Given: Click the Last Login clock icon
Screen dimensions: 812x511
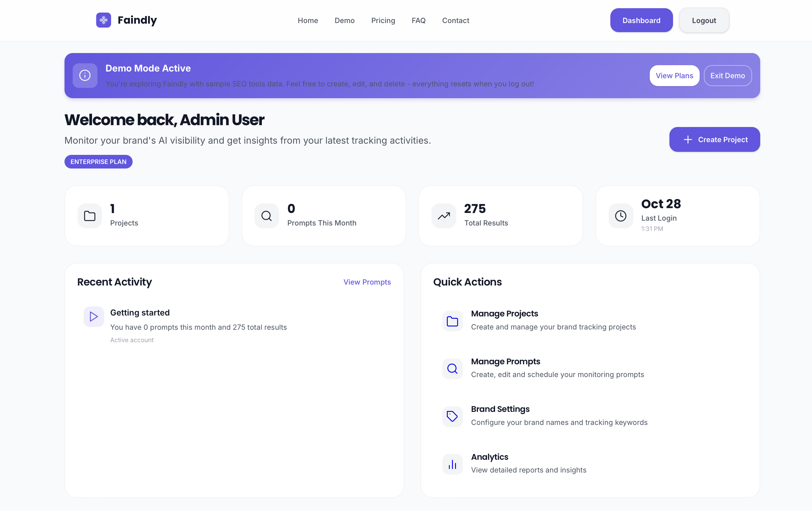Looking at the screenshot, I should click(620, 216).
